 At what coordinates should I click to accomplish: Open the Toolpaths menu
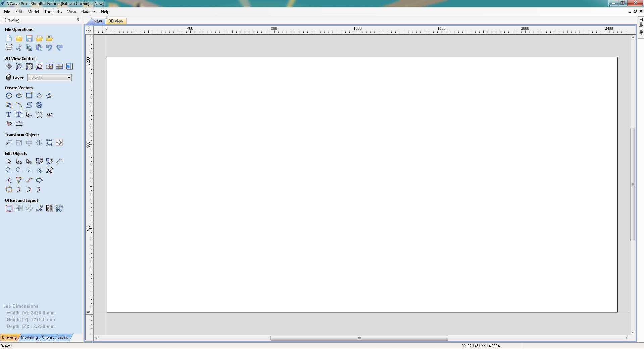click(53, 11)
